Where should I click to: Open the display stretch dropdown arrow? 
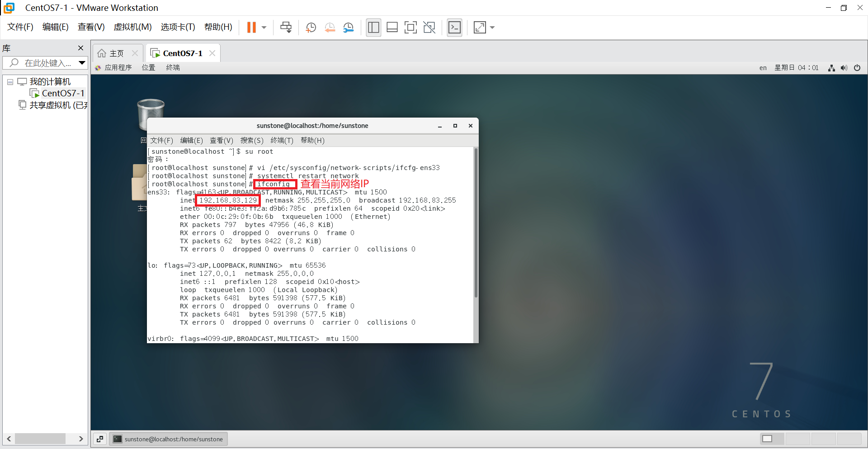point(492,27)
